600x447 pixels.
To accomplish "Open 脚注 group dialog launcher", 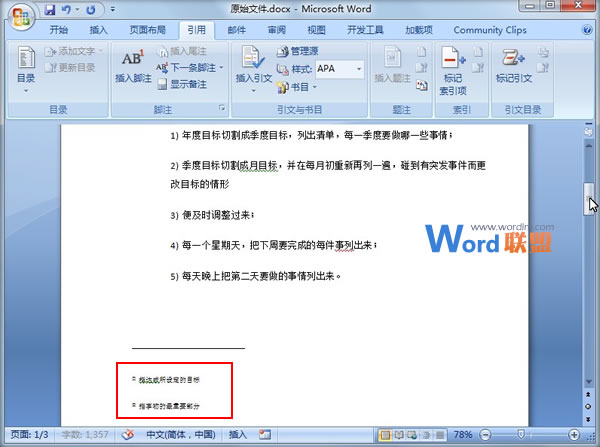I will tap(222, 109).
